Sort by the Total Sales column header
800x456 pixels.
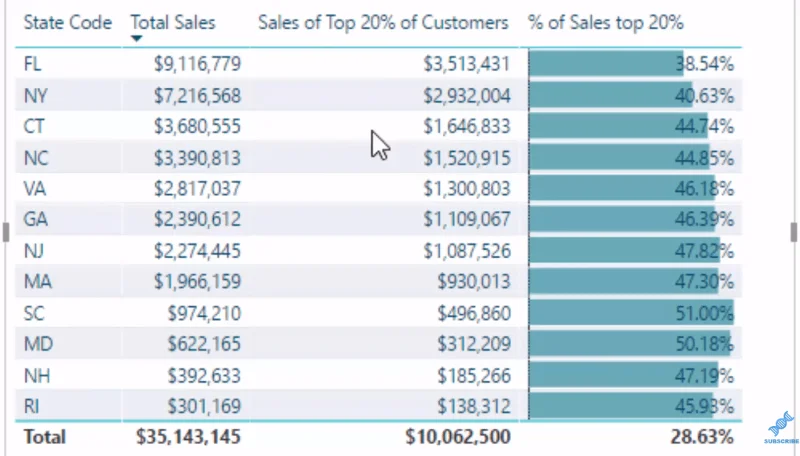173,22
